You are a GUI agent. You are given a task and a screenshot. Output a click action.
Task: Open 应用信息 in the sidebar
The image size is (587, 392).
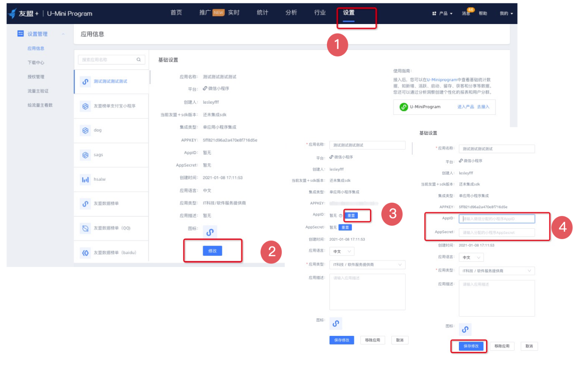[36, 48]
